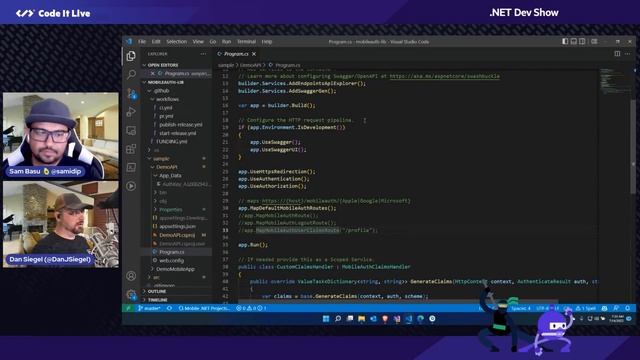Click the Visual Studio Code taskbar icon
640x360 pixels.
point(409,319)
